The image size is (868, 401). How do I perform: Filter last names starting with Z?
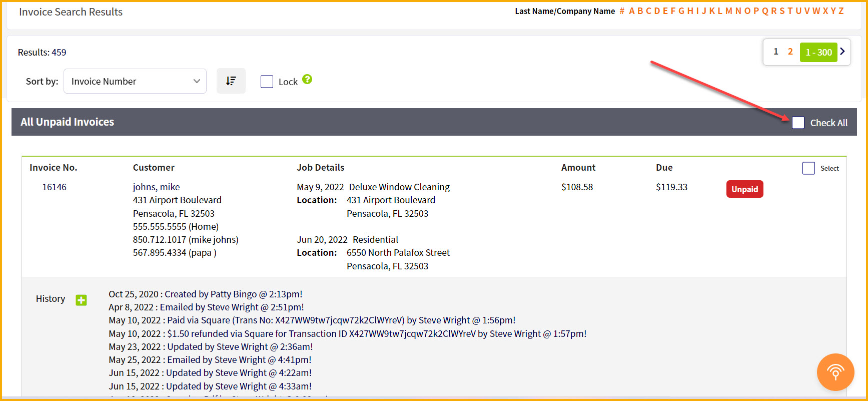tap(841, 11)
